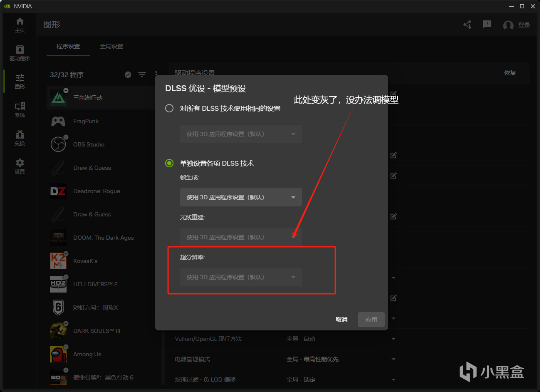Click the user avatar icon beside 登录

pos(508,25)
